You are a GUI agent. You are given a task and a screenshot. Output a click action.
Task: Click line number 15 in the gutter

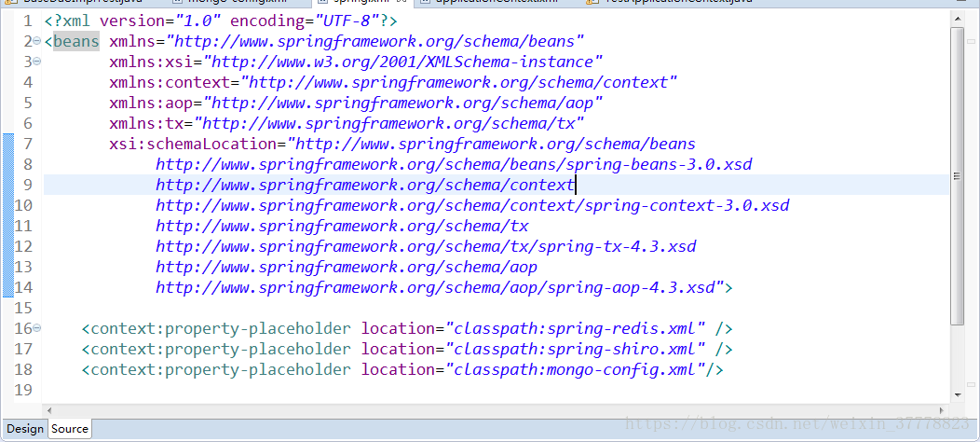23,308
